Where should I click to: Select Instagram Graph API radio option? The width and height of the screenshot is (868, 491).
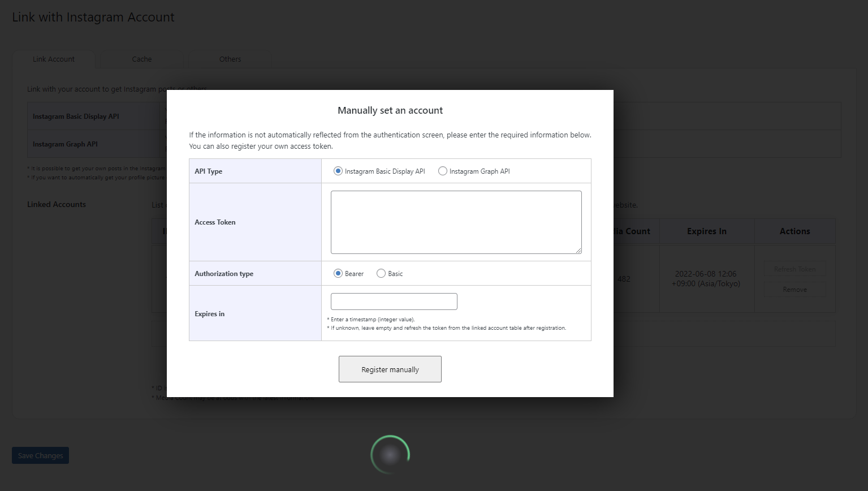pyautogui.click(x=443, y=171)
